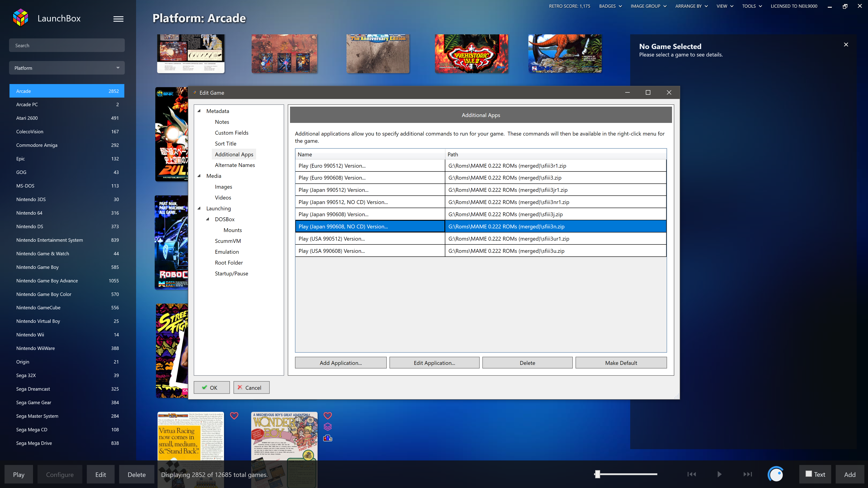This screenshot has width=868, height=488.
Task: Select Wonder Boy game thumbnail
Action: [x=284, y=436]
